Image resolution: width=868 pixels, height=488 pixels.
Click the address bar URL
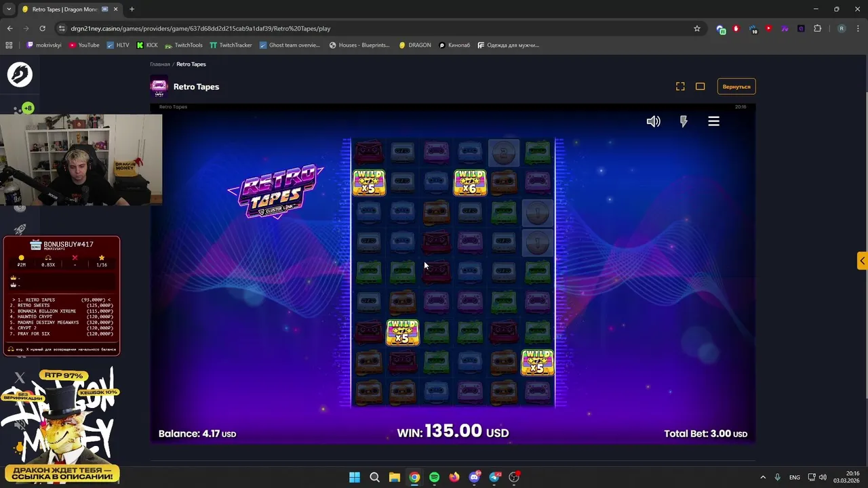click(x=201, y=28)
